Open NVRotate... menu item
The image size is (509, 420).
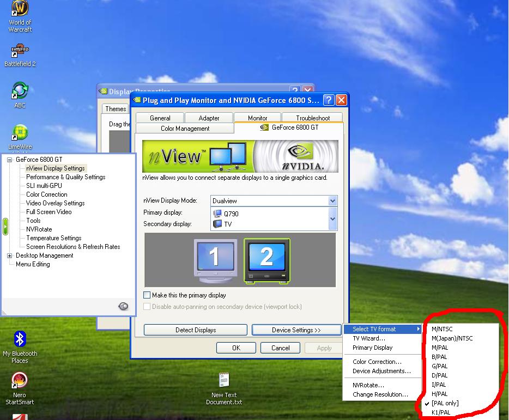point(382,385)
